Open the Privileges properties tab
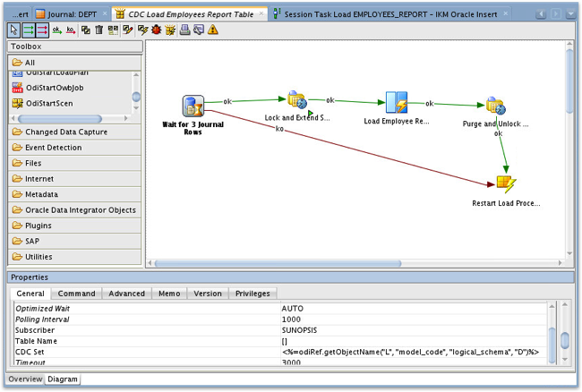The image size is (582, 392). (x=252, y=294)
